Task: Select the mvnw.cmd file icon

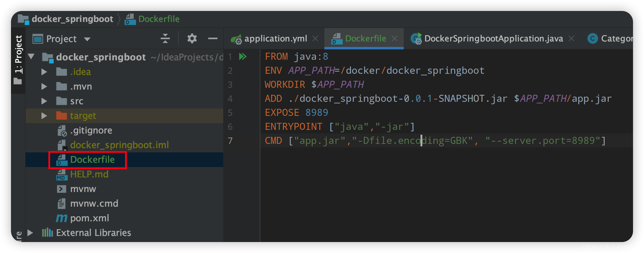Action: point(62,203)
